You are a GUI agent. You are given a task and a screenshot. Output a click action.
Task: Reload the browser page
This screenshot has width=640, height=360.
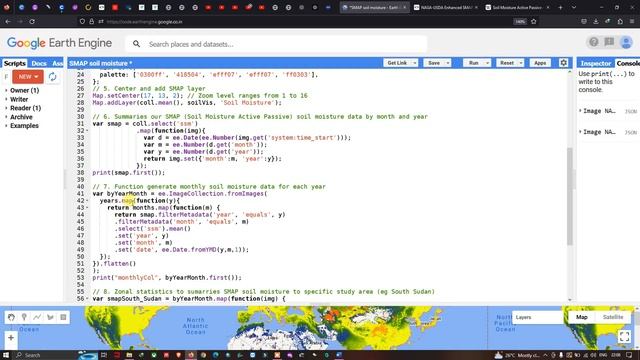(x=32, y=21)
